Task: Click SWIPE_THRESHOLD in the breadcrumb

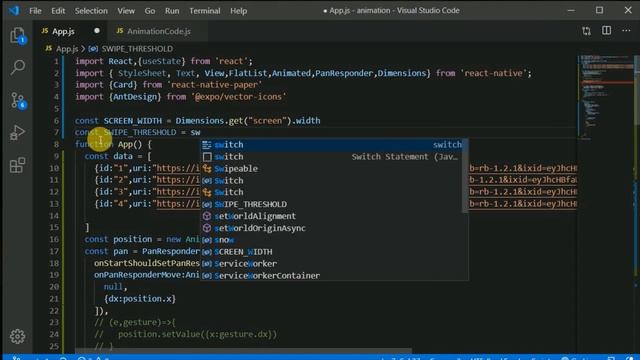Action: click(137, 49)
